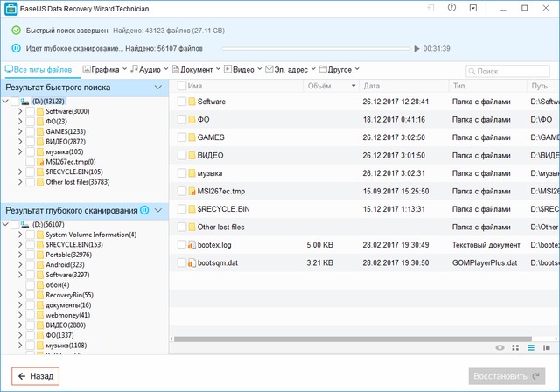The width and height of the screenshot is (560, 392).
Task: Tick the checkbox next to bootex.log
Action: coord(182,245)
